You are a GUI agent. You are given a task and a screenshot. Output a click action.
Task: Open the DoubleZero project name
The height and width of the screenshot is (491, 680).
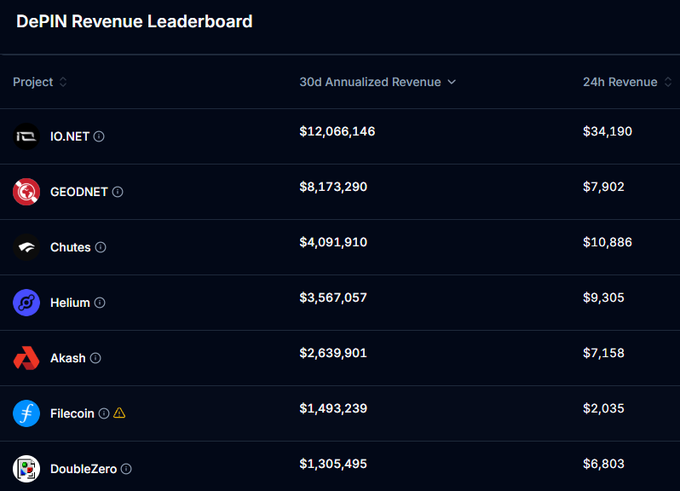83,469
